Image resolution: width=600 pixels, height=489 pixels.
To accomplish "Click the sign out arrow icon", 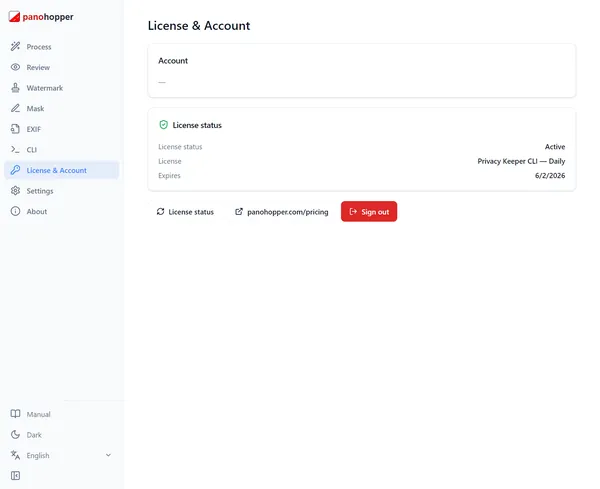I will tap(353, 212).
